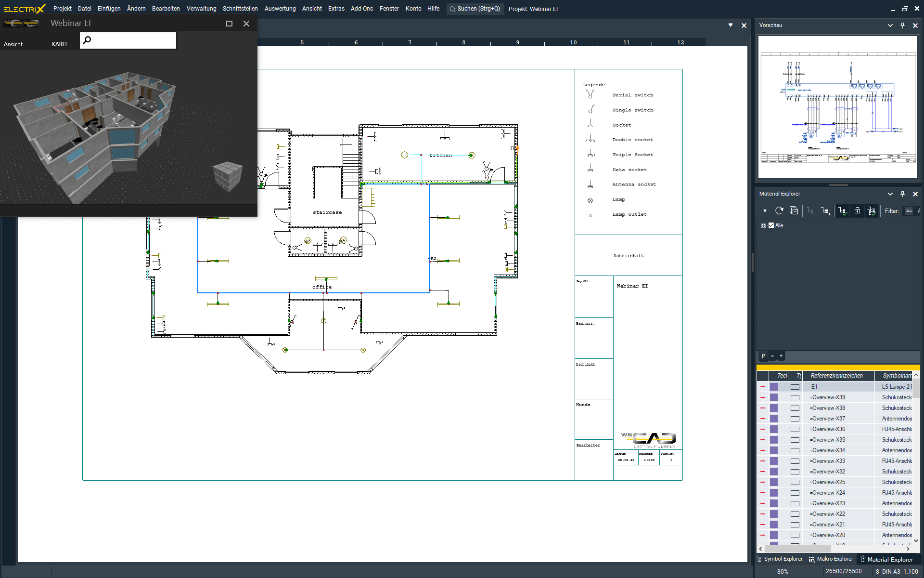Click the unlocked padlock icon in Material-Explorer

click(857, 210)
